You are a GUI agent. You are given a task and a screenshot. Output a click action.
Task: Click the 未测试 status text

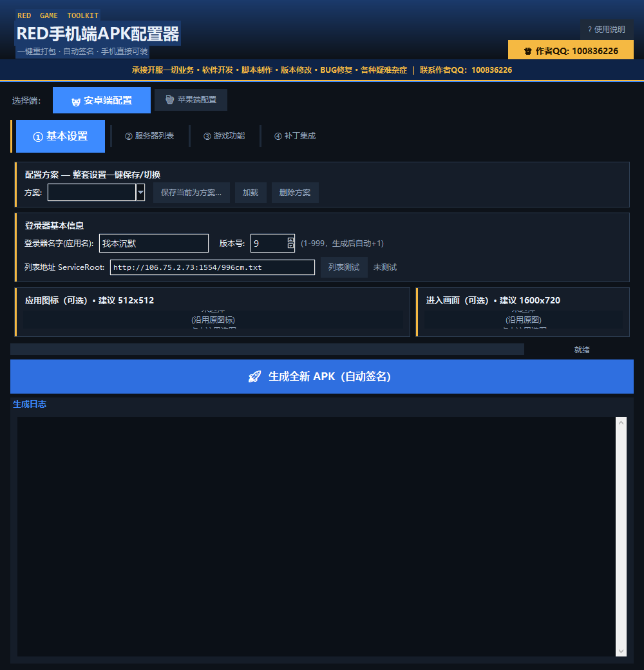coord(384,267)
